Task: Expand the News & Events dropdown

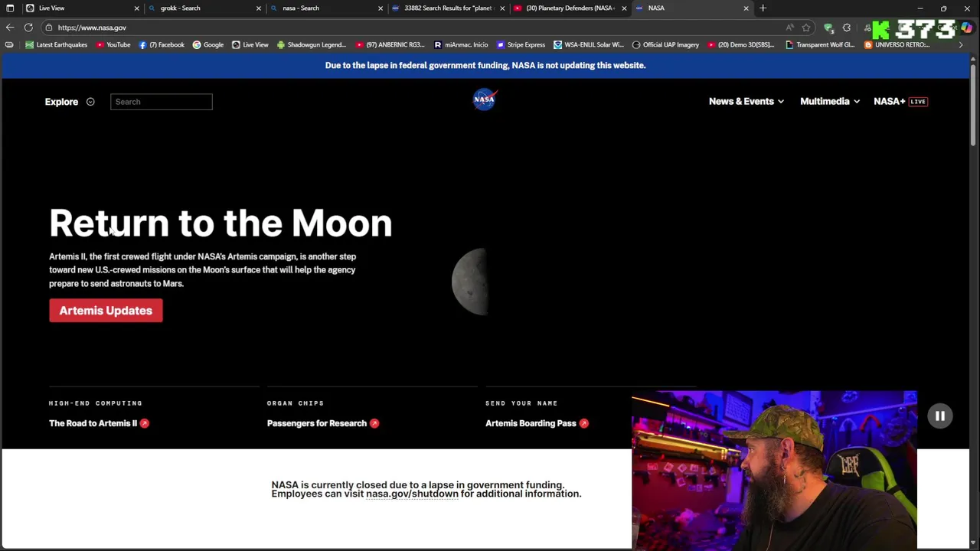Action: (x=746, y=101)
